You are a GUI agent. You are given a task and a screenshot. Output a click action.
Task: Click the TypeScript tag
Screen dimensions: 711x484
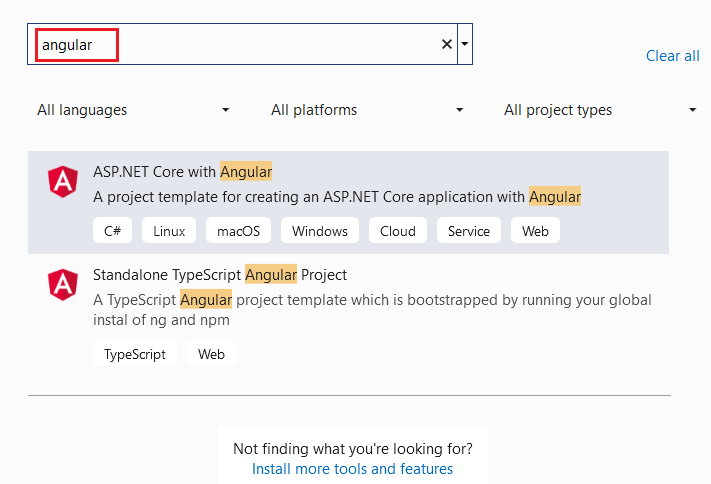(x=135, y=354)
